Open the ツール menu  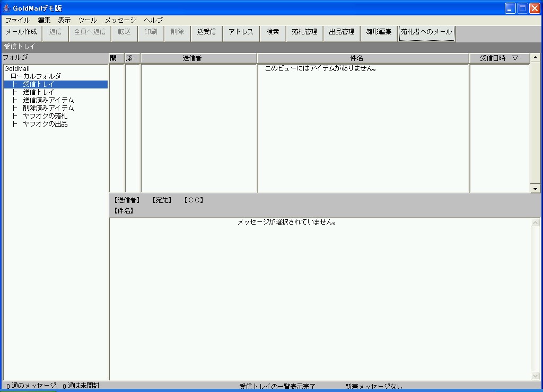click(x=87, y=20)
